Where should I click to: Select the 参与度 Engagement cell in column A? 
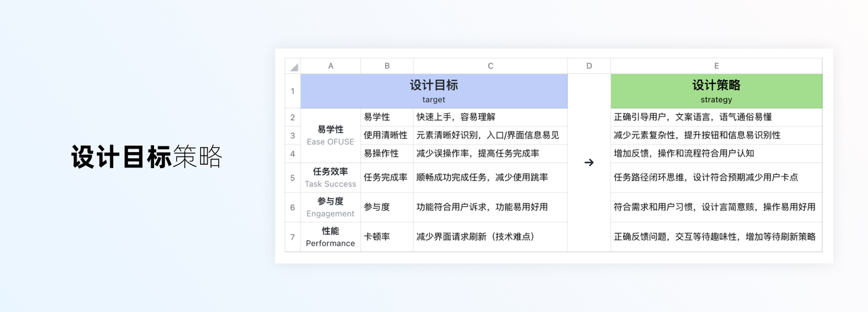[x=330, y=207]
